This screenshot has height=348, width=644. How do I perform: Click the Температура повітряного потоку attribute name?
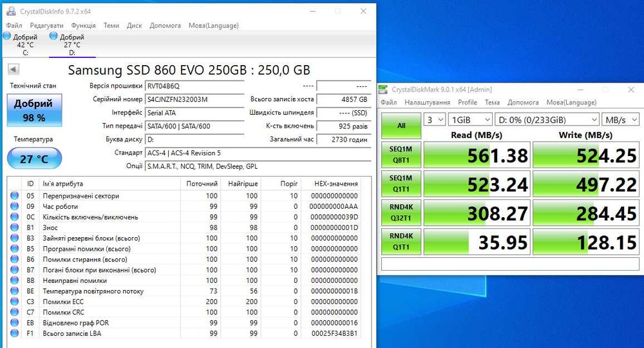[x=93, y=291]
